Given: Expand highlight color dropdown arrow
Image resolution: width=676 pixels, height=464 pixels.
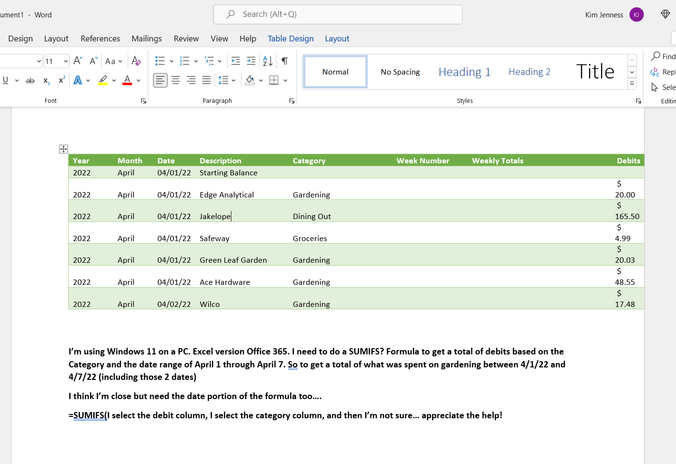Looking at the screenshot, I should [x=114, y=80].
